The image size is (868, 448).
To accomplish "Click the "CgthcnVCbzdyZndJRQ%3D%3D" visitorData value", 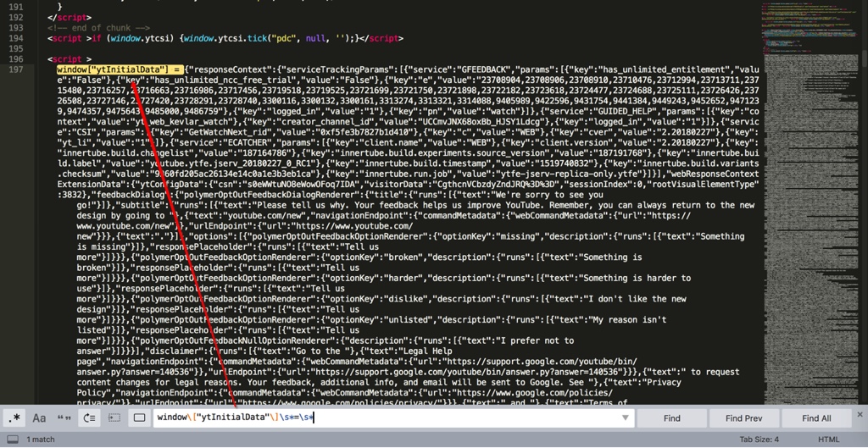I will click(x=497, y=185).
